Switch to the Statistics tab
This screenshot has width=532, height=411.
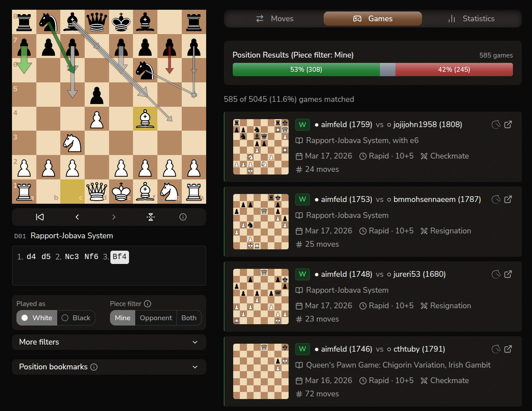click(471, 19)
